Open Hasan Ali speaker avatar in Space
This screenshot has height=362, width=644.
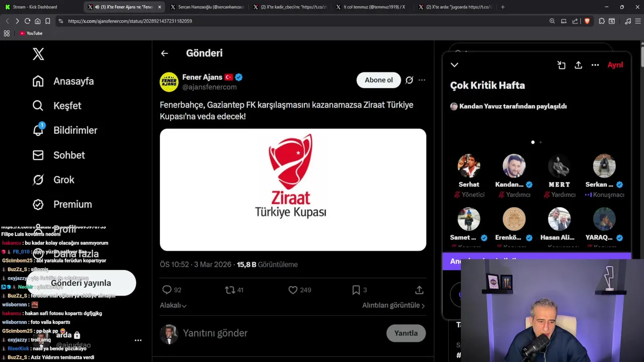pyautogui.click(x=559, y=219)
